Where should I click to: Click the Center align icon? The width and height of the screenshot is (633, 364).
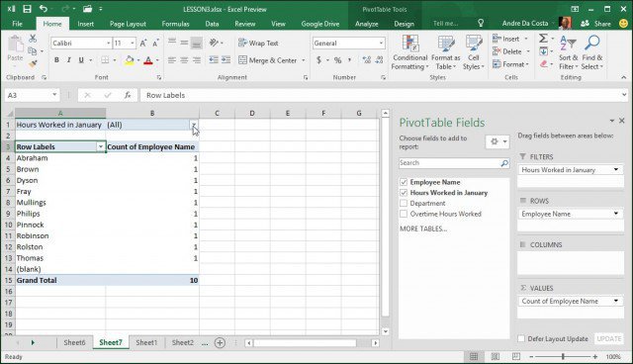[x=184, y=60]
